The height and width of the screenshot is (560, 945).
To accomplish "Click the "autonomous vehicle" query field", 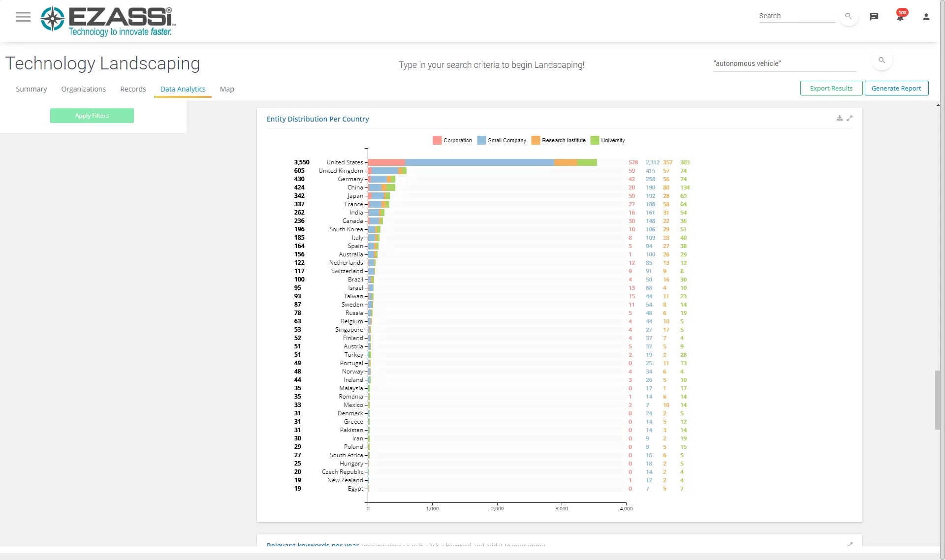I will [x=785, y=63].
